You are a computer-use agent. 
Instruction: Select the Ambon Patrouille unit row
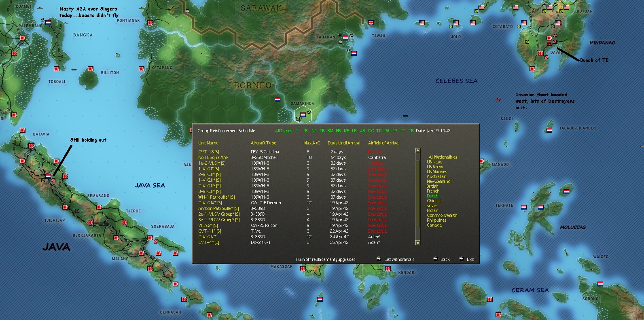[x=218, y=208]
